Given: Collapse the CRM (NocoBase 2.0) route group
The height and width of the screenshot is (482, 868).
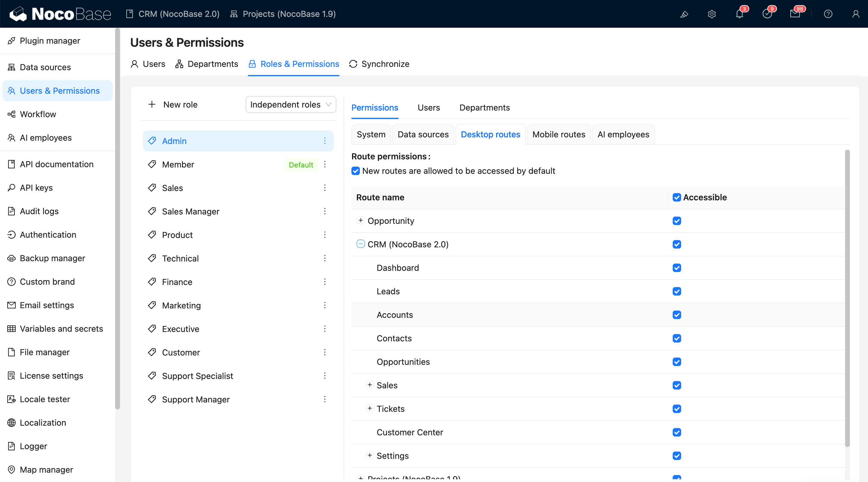Looking at the screenshot, I should [x=360, y=244].
